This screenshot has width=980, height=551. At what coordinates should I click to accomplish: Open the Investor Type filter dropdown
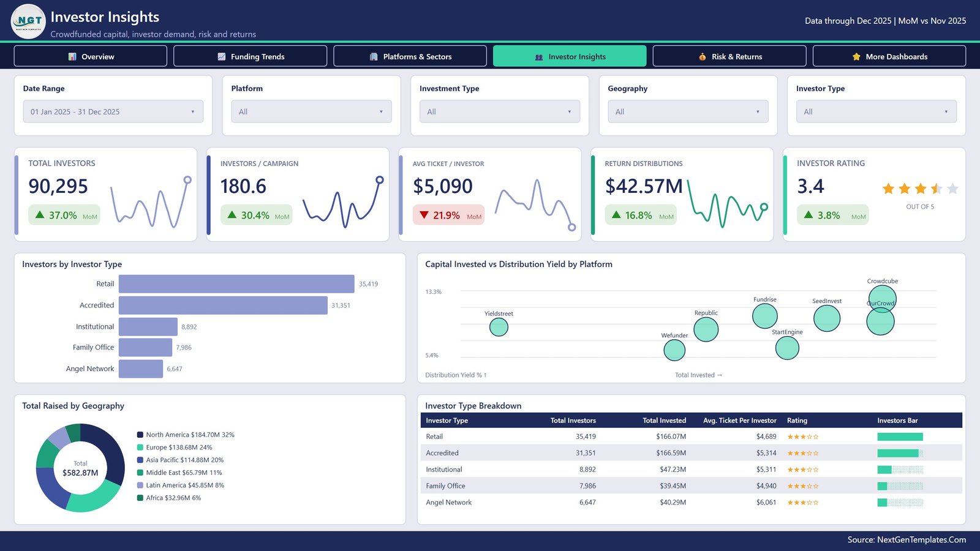(876, 111)
